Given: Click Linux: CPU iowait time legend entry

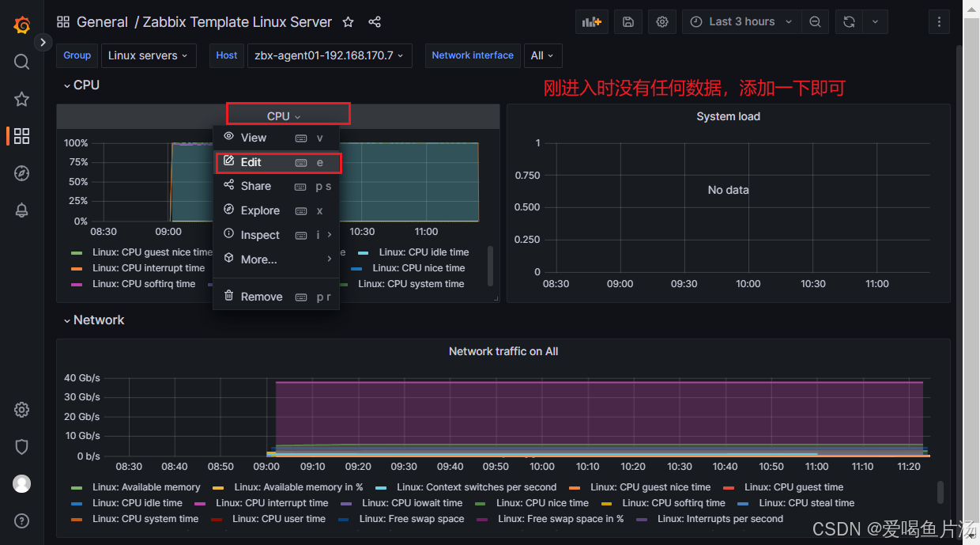Looking at the screenshot, I should 412,503.
